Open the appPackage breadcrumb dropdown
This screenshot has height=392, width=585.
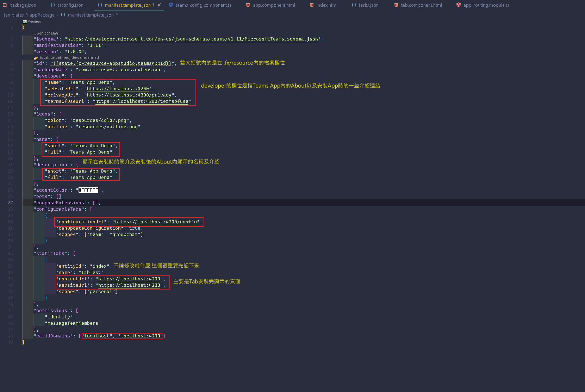(x=42, y=15)
